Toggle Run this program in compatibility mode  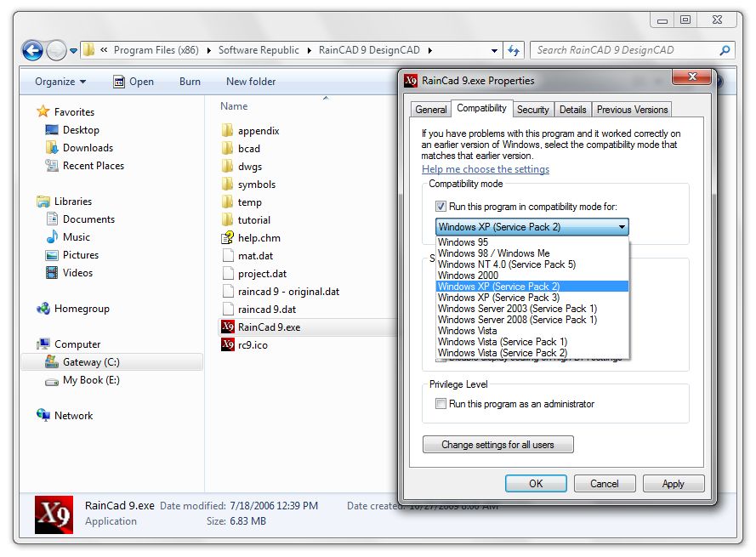pyautogui.click(x=441, y=207)
